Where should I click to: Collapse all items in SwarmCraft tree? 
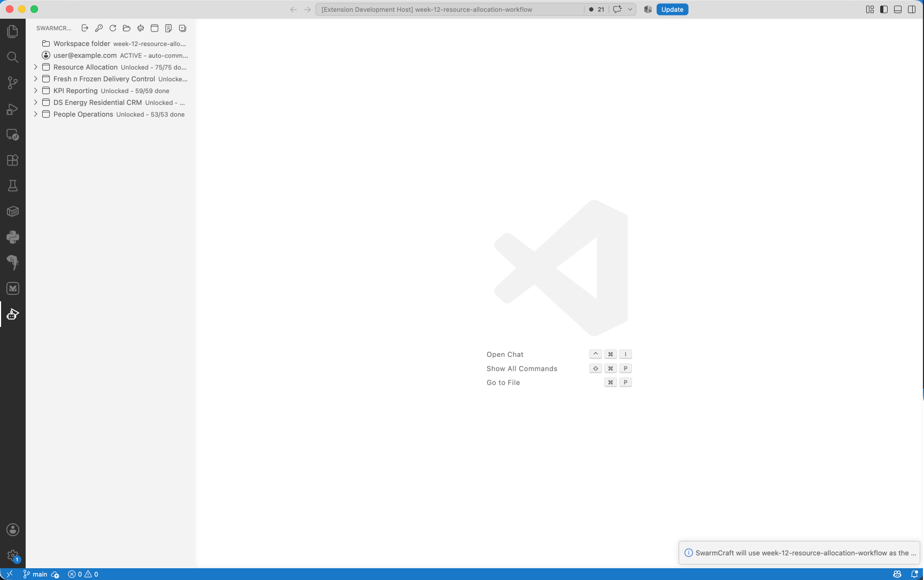182,28
